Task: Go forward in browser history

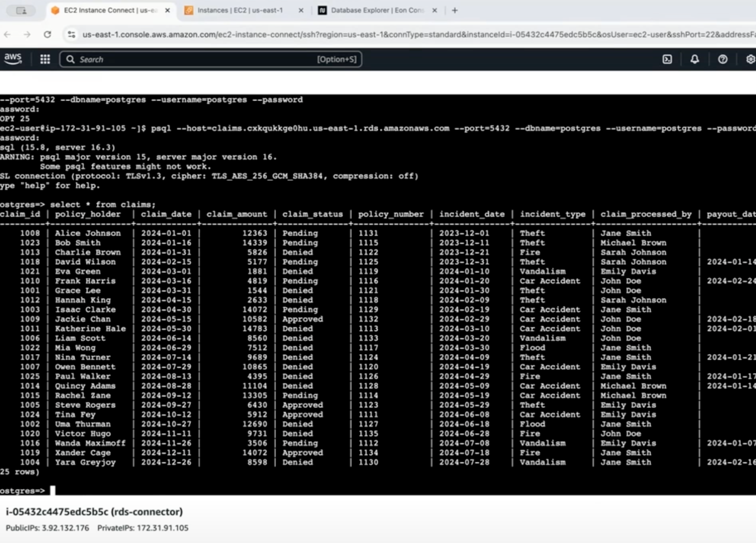Action: (27, 34)
